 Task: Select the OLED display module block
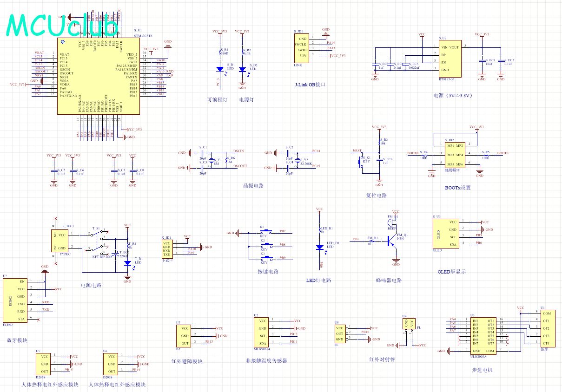(445, 233)
